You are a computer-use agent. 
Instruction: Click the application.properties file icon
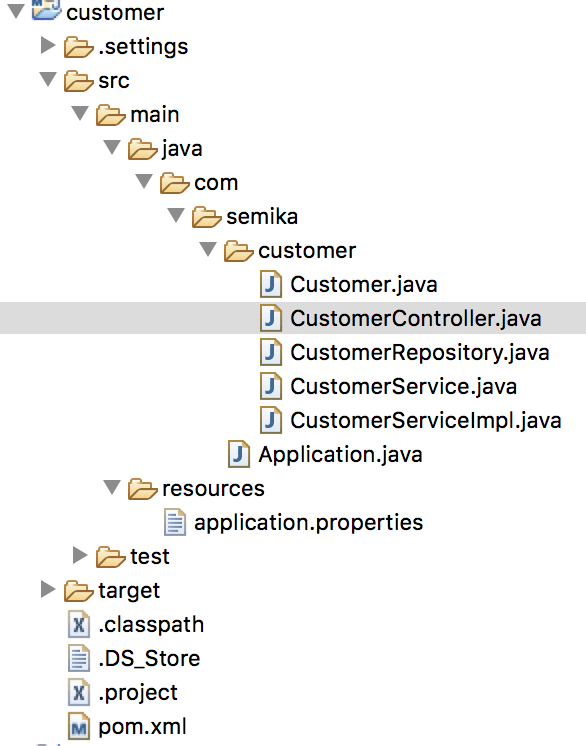(x=175, y=522)
